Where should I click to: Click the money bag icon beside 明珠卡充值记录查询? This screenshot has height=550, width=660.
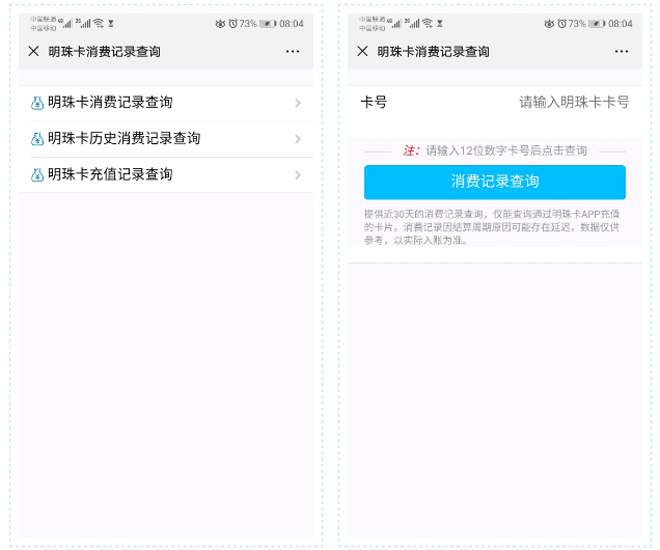38,175
